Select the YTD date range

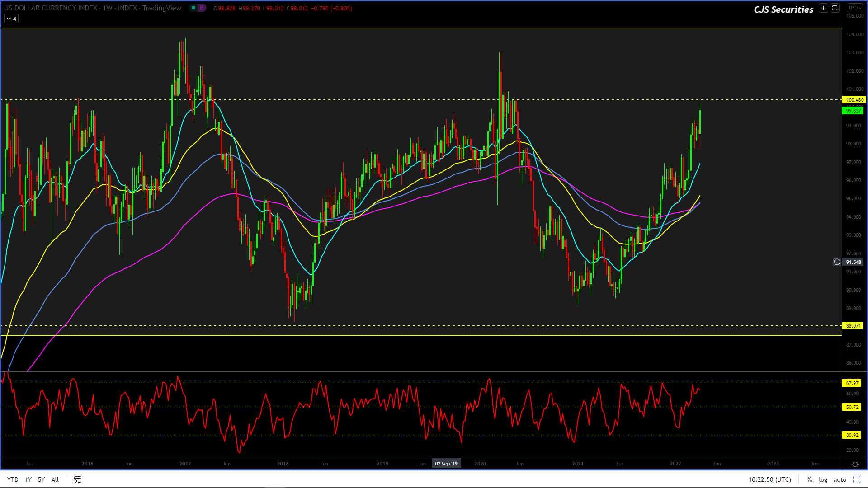point(13,479)
